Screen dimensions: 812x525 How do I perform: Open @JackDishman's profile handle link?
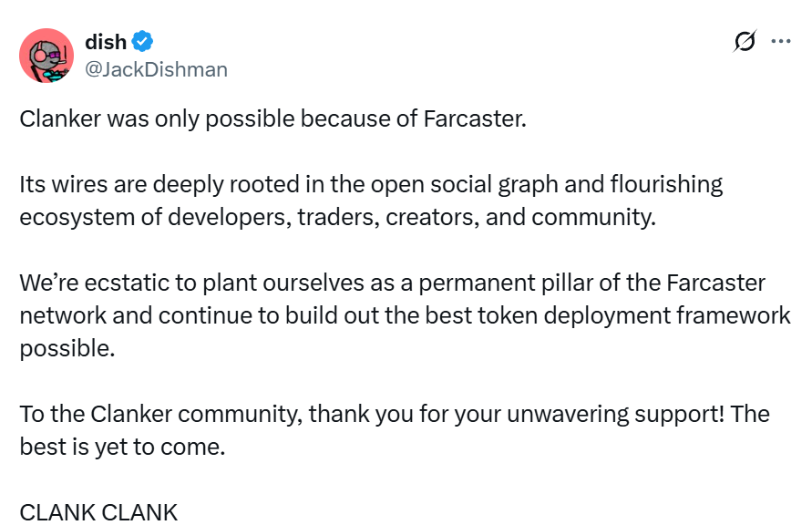[153, 69]
